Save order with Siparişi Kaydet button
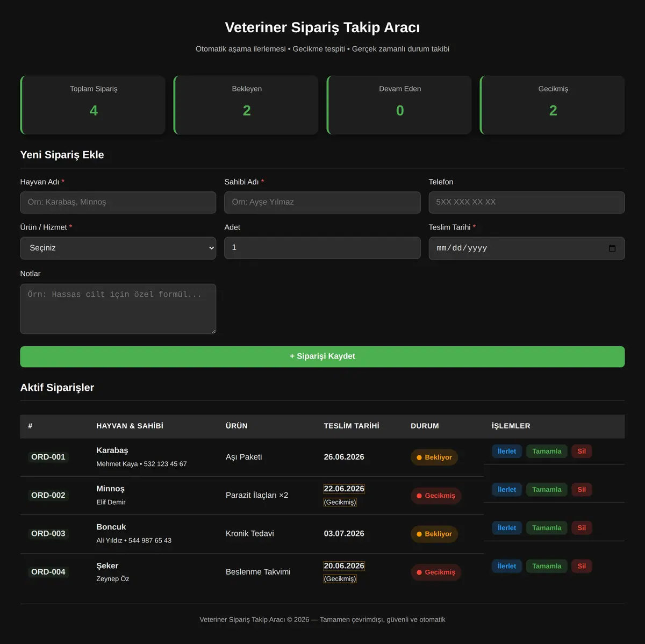The height and width of the screenshot is (644, 645). [x=322, y=356]
